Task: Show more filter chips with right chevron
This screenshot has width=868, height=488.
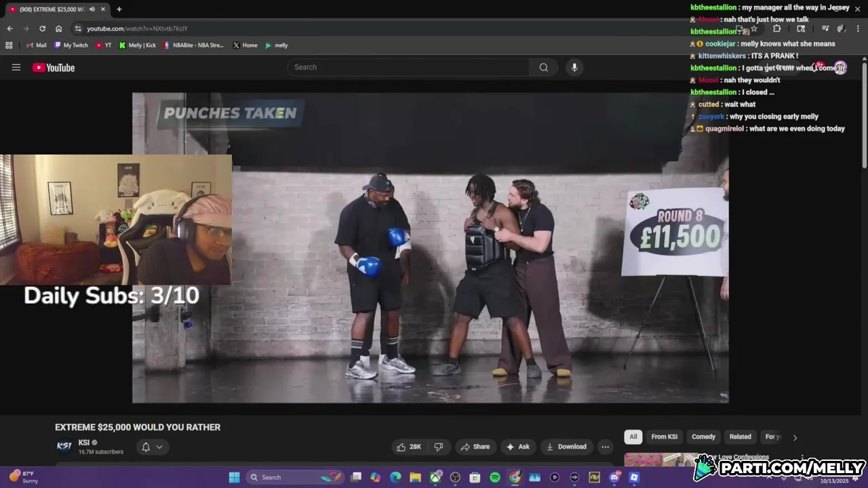Action: [x=795, y=437]
